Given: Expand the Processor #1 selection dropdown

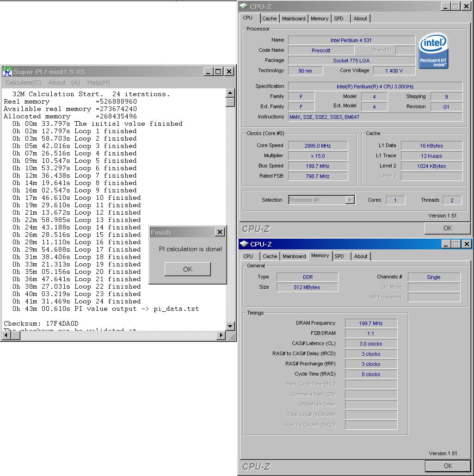Looking at the screenshot, I should tap(350, 200).
